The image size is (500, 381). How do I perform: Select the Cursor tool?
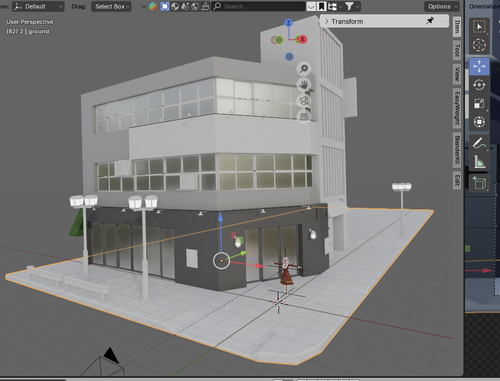479,45
